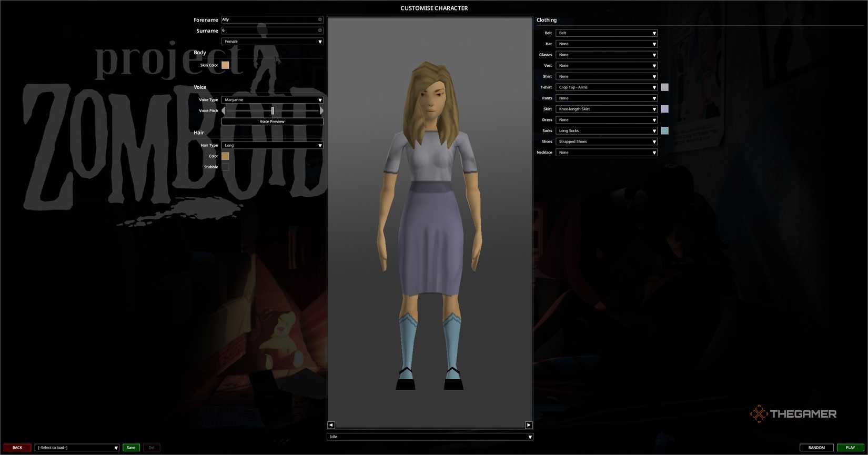
Task: Click the Voice Pitch slider handle
Action: pos(272,110)
